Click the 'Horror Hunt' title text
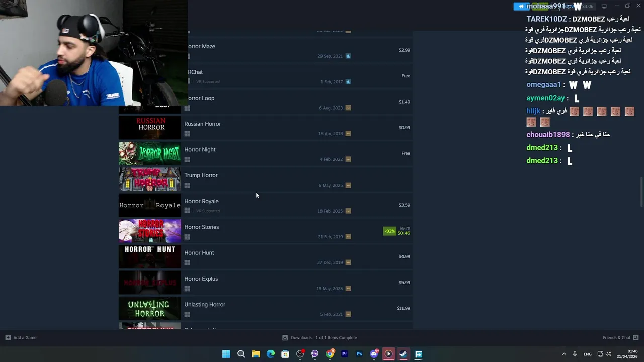 point(199,253)
